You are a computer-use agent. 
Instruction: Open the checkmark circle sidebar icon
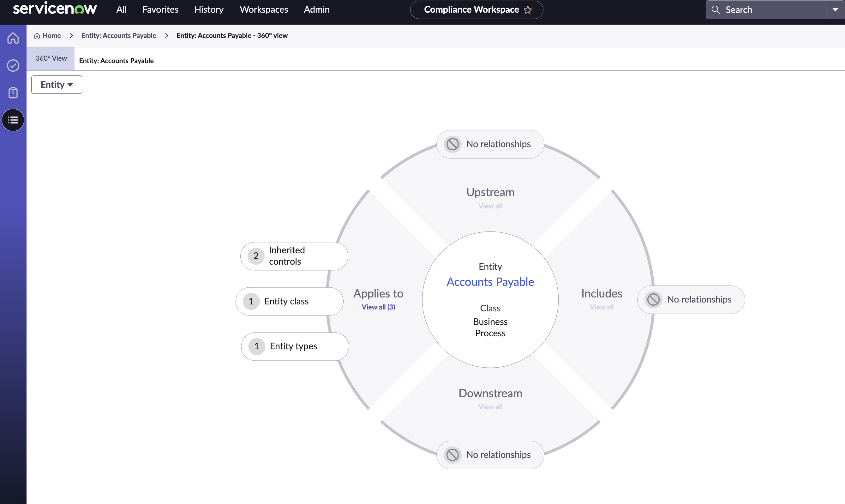[13, 66]
